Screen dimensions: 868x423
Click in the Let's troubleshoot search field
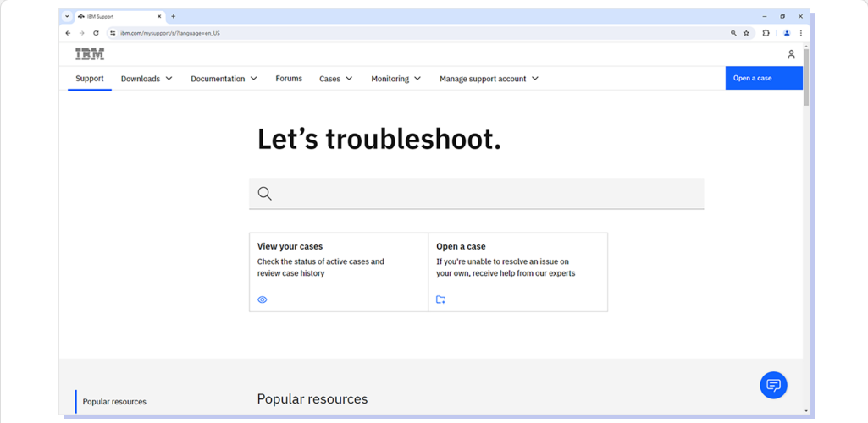(476, 194)
